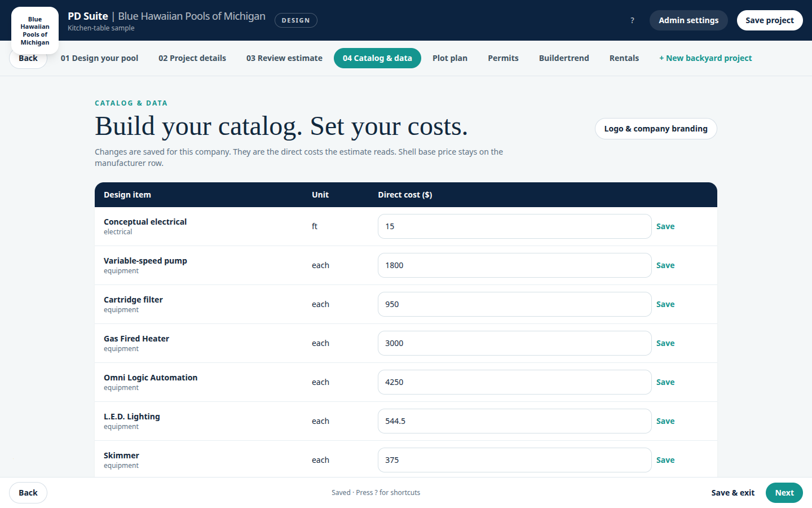The image size is (812, 508).
Task: Click the 'Kitchen-table sample' subtitle
Action: pos(101,28)
